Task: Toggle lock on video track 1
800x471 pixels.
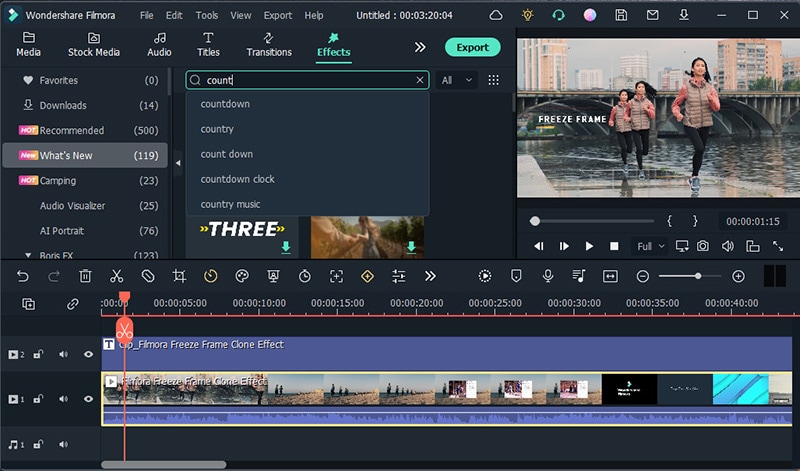Action: 38,399
